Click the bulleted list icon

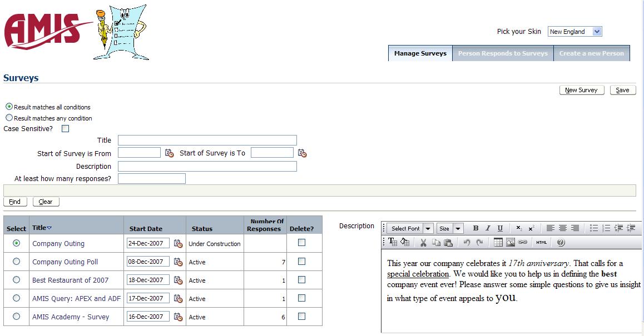coord(594,228)
